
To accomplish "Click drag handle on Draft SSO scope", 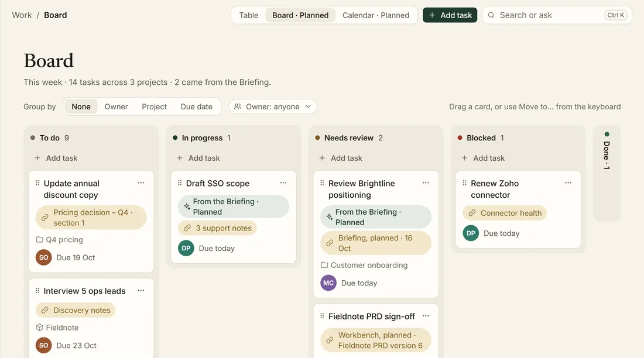I will click(180, 183).
